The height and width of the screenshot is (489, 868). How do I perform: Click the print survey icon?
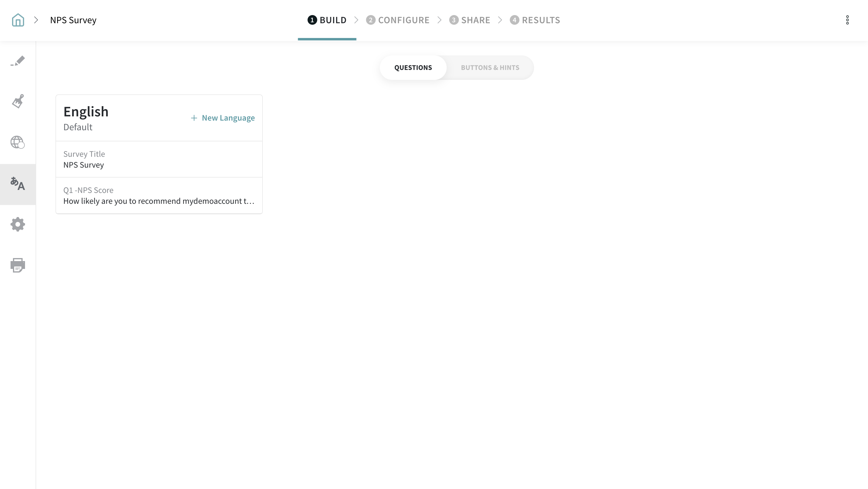18,265
